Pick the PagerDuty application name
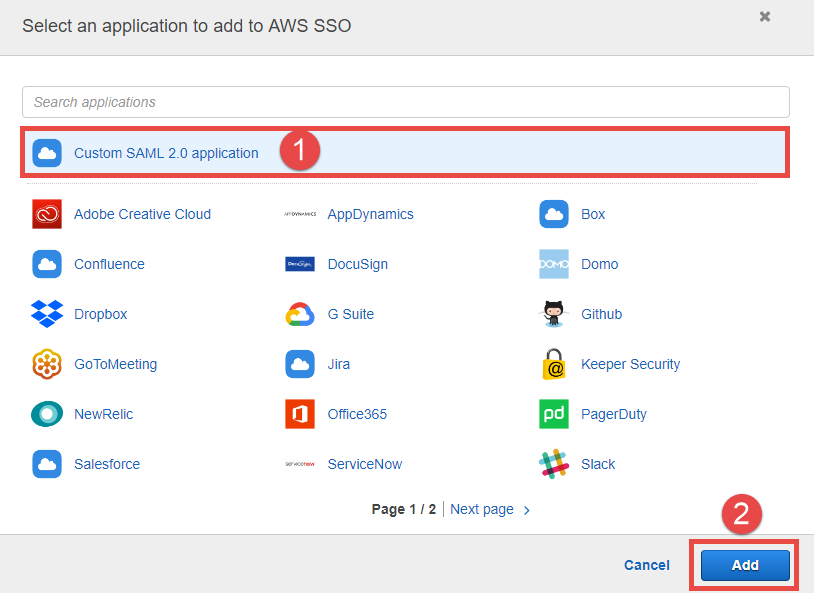 [x=614, y=414]
